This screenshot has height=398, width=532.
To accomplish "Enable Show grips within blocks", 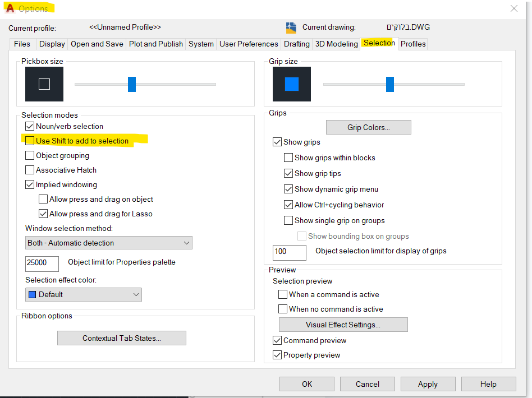I will point(288,158).
